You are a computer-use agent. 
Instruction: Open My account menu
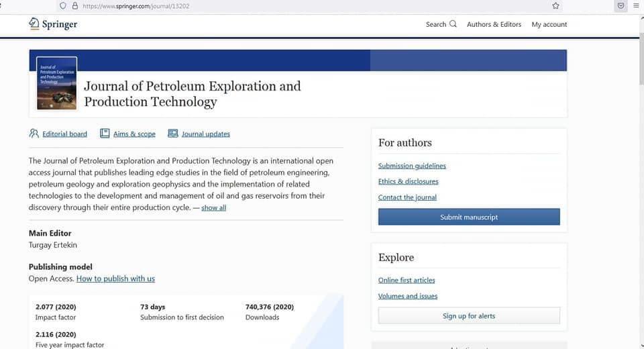pos(549,24)
